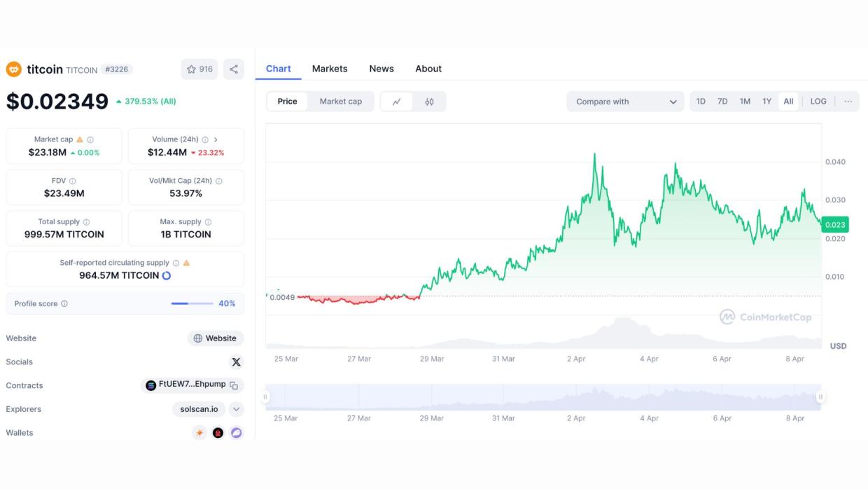Click Vol/Mkt Cap (24h) info icon
The width and height of the screenshot is (868, 489).
(219, 181)
